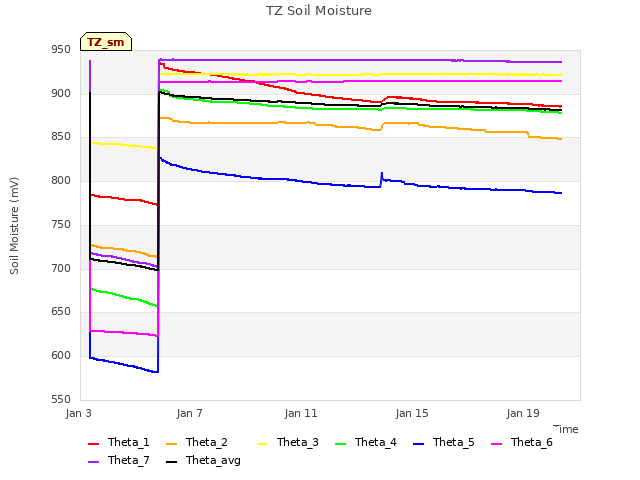Image resolution: width=640 pixels, height=480 pixels.
Task: Toggle Theta_6 legend entry
Action: point(522,442)
